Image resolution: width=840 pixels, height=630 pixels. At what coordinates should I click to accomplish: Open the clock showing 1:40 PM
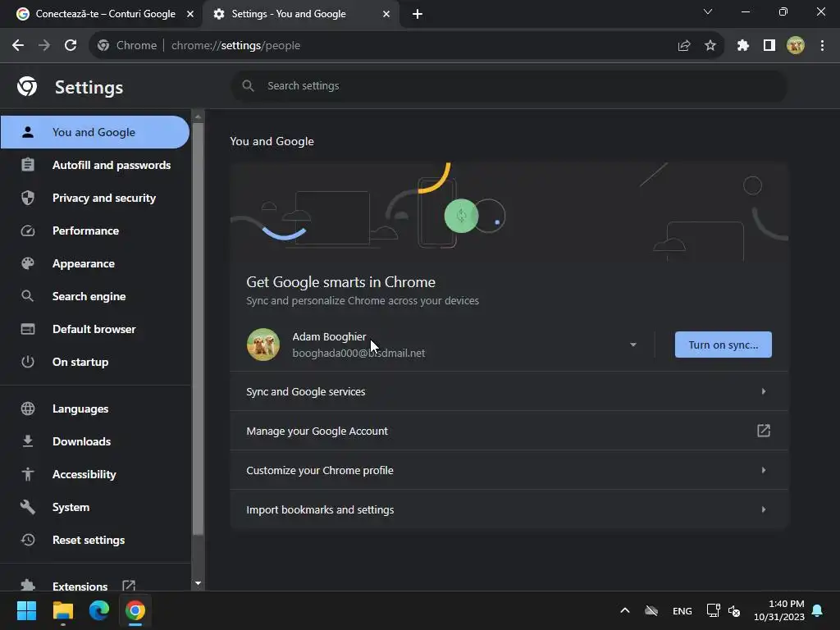coord(779,610)
